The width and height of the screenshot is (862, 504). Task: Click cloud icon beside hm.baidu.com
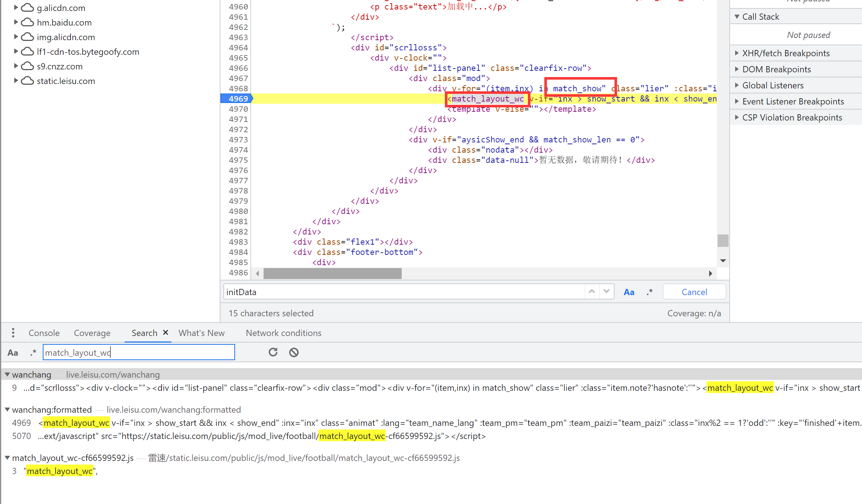point(27,22)
